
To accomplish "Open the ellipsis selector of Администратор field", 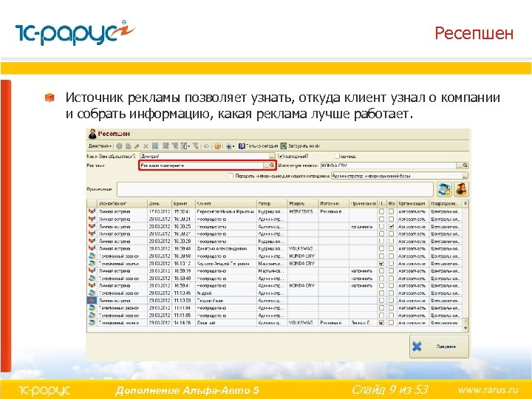I will click(x=465, y=176).
